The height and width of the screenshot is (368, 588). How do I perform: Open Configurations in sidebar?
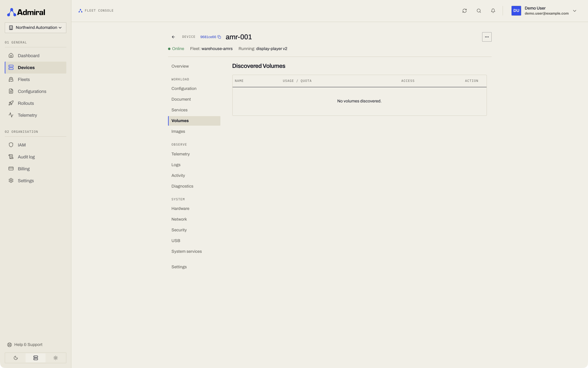(36, 91)
